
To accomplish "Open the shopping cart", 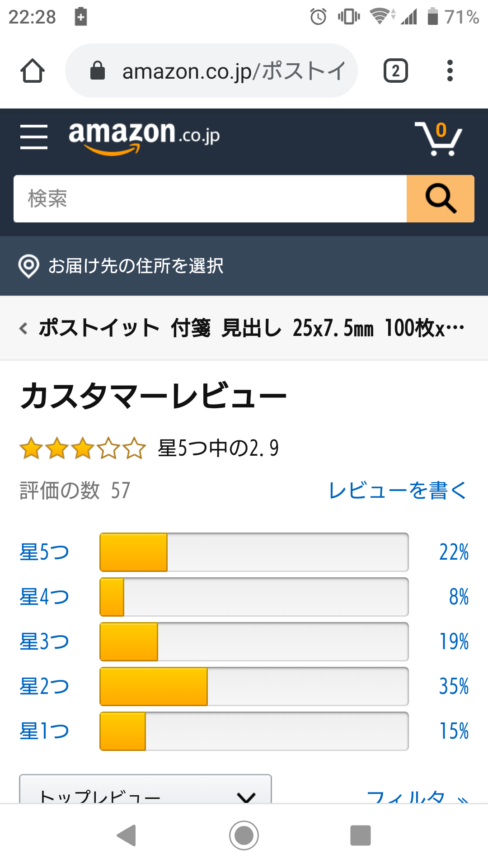I will point(438,138).
